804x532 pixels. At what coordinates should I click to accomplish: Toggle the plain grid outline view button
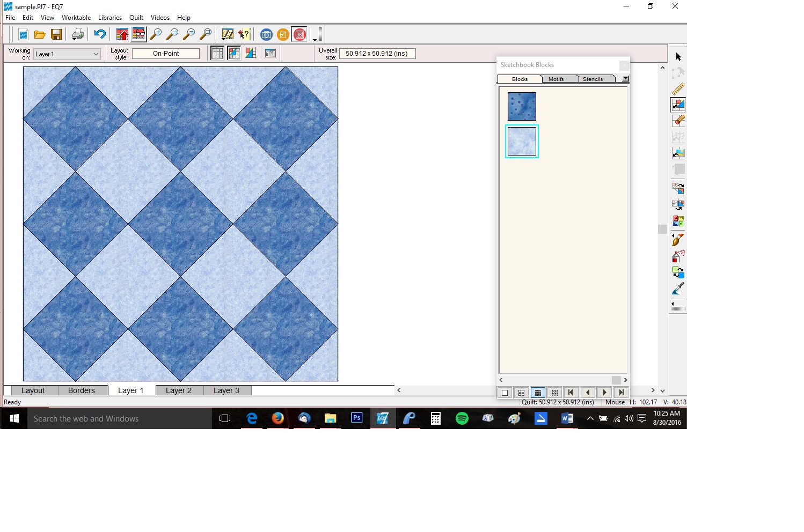point(217,53)
